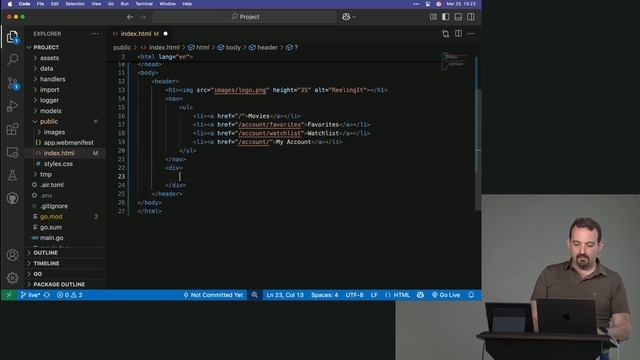Open changes compare icon in editor toolbar
Image resolution: width=640 pixels, height=360 pixels.
point(445,33)
